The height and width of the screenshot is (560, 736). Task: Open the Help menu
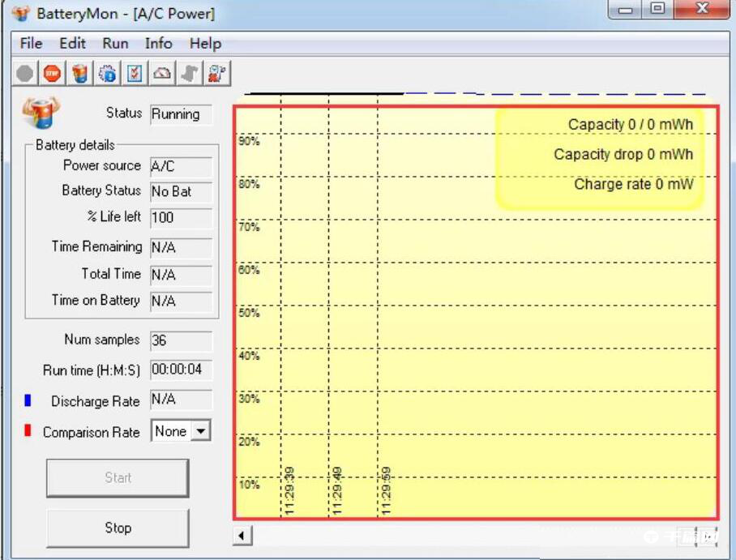pos(205,44)
